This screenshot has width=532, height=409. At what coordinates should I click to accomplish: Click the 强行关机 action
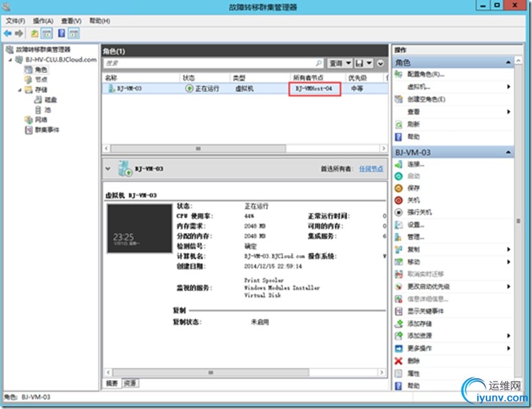[x=419, y=212]
